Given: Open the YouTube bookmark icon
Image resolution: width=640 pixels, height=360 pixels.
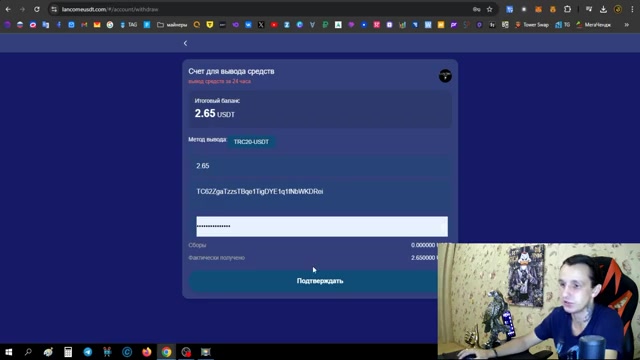Looking at the screenshot, I should pyautogui.click(x=274, y=25).
